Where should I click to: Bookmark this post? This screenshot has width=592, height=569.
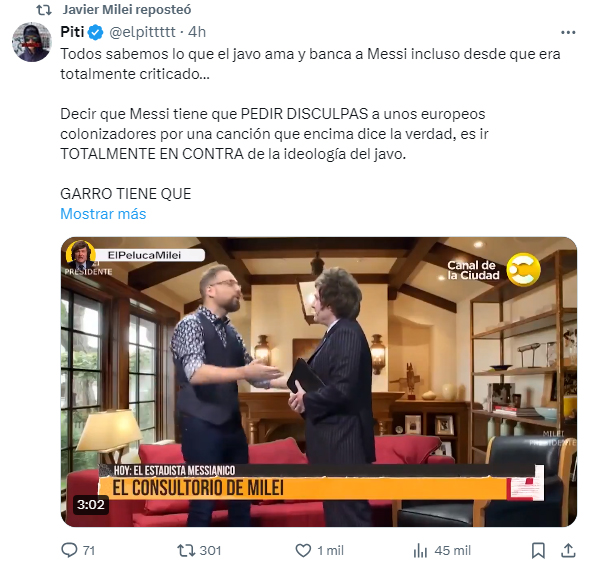[x=538, y=550]
